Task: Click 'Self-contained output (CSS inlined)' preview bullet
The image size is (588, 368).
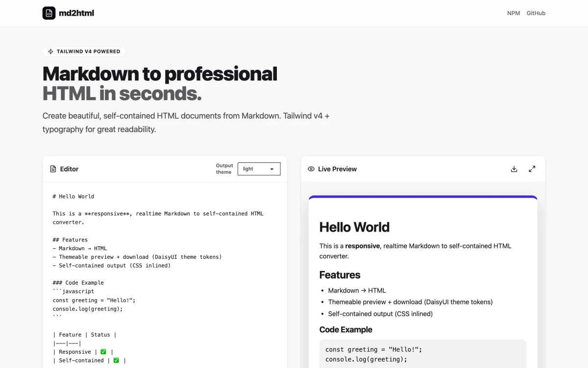Action: 381,314
